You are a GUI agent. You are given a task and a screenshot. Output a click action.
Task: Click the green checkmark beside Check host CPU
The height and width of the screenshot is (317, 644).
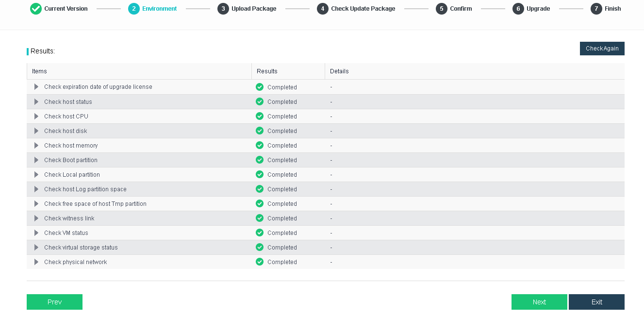point(260,116)
